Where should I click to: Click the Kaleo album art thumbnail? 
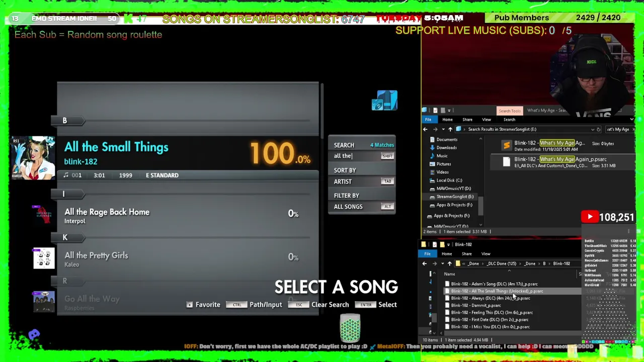click(x=44, y=258)
